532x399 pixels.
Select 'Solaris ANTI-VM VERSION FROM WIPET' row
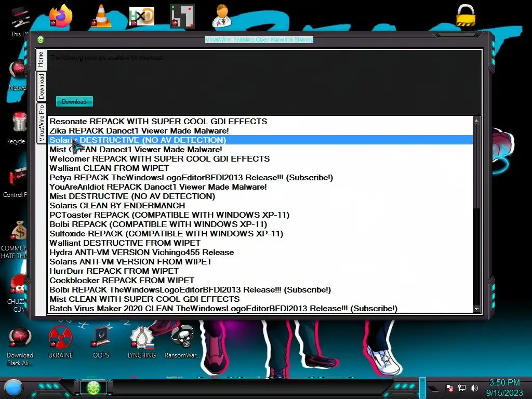(260, 262)
